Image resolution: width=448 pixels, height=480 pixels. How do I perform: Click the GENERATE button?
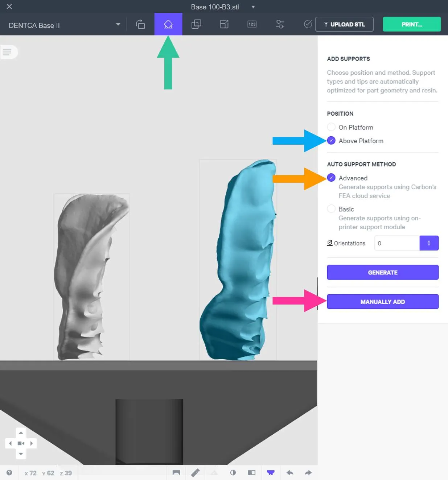click(383, 272)
